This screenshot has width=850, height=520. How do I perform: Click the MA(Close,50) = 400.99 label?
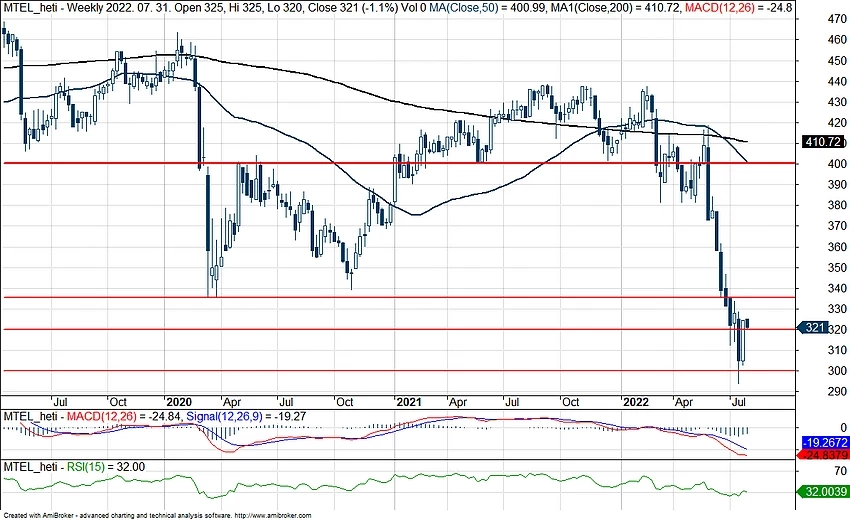(x=487, y=8)
